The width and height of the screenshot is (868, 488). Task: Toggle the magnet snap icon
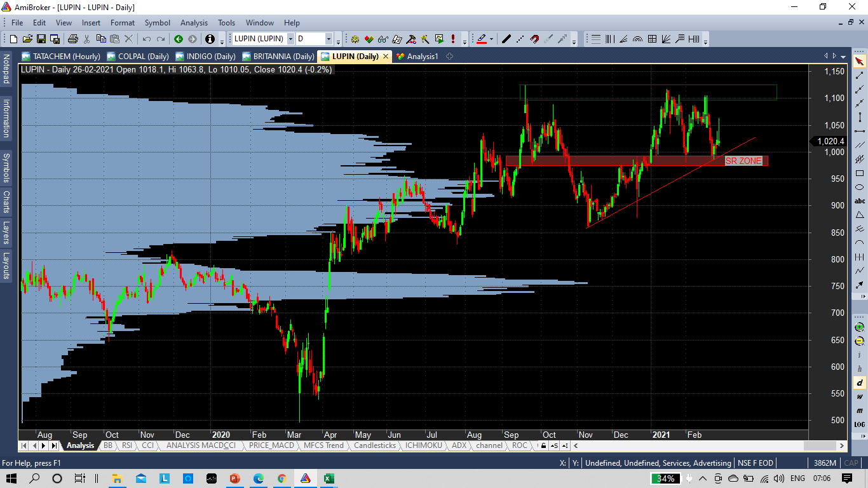[534, 39]
